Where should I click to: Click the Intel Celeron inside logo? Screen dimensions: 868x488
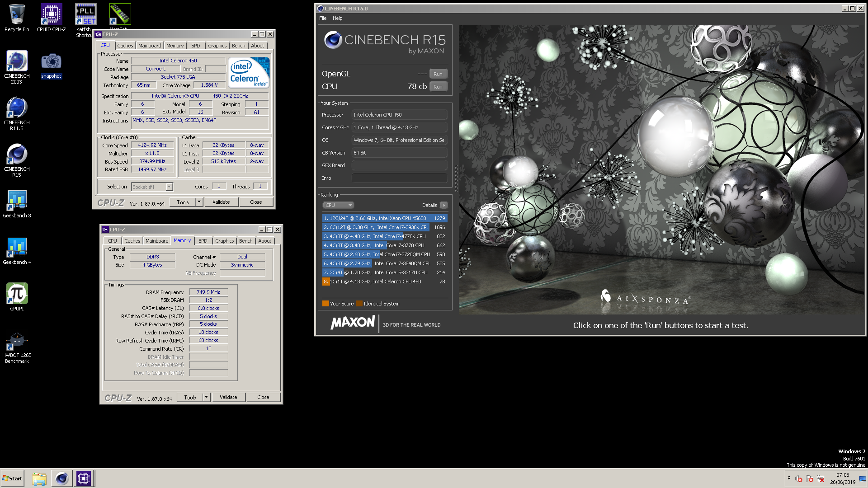[249, 72]
